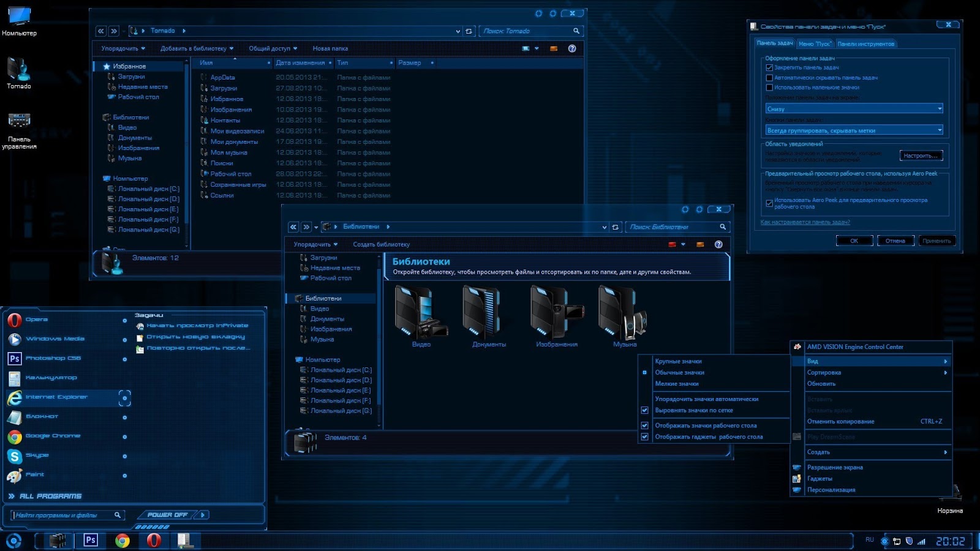980x551 pixels.
Task: Switch to the Меню Пуск tab
Action: coord(814,43)
